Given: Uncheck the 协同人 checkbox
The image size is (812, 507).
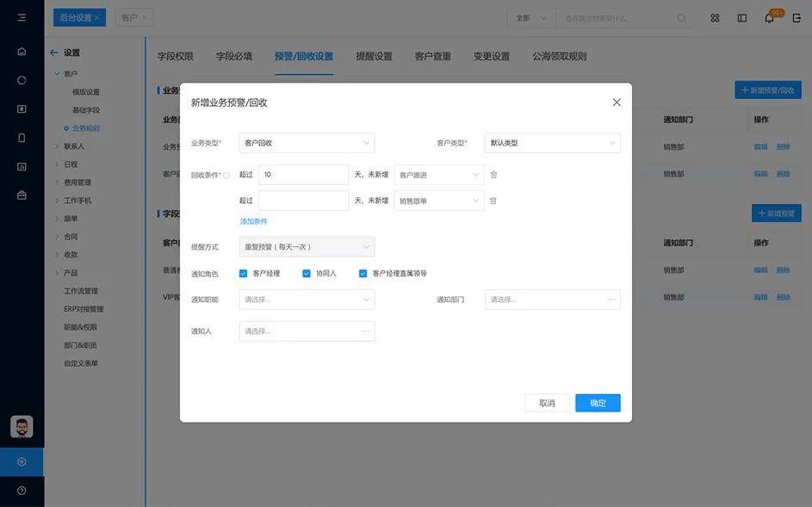Looking at the screenshot, I should pos(307,274).
